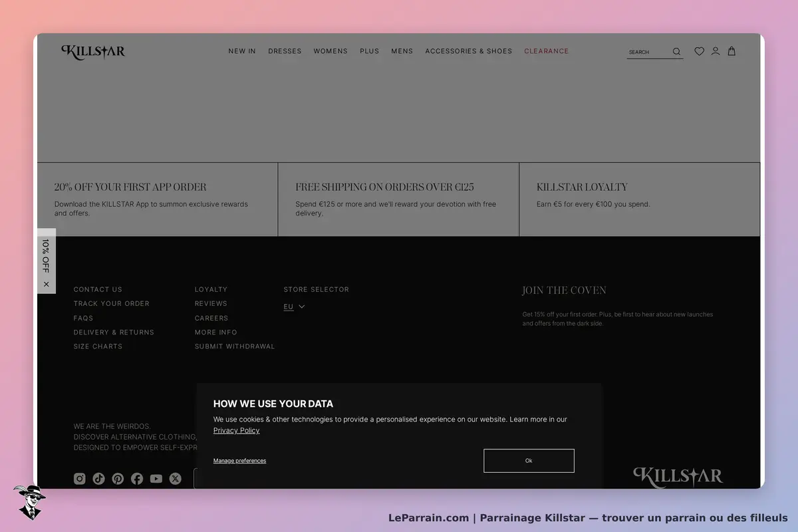Open the FAQs footer link
This screenshot has height=532, width=798.
pos(83,318)
